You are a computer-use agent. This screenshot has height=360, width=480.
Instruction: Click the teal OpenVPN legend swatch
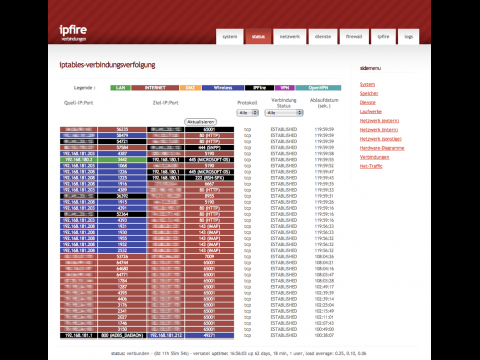pos(318,88)
